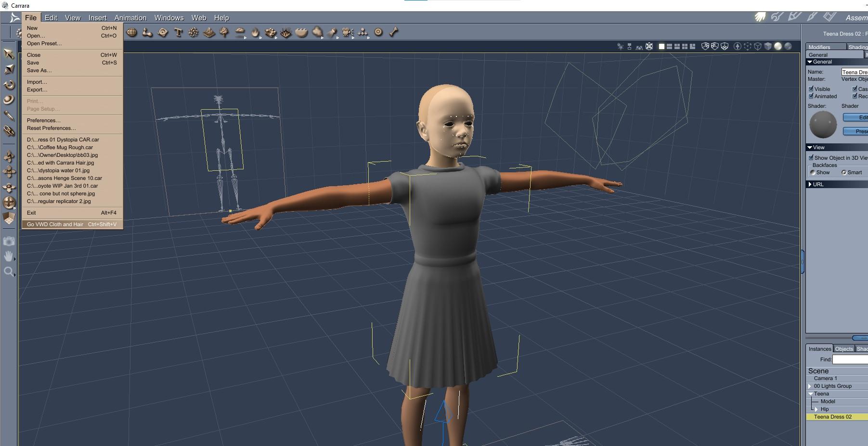Viewport: 868px width, 446px height.
Task: Click the shader Preset button
Action: tap(855, 131)
